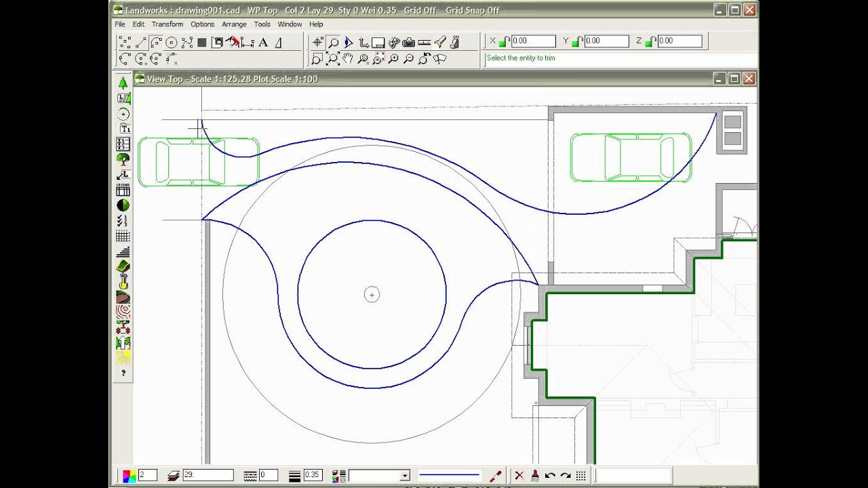
Task: Click the Undo arrow near the bottom right
Action: 551,475
